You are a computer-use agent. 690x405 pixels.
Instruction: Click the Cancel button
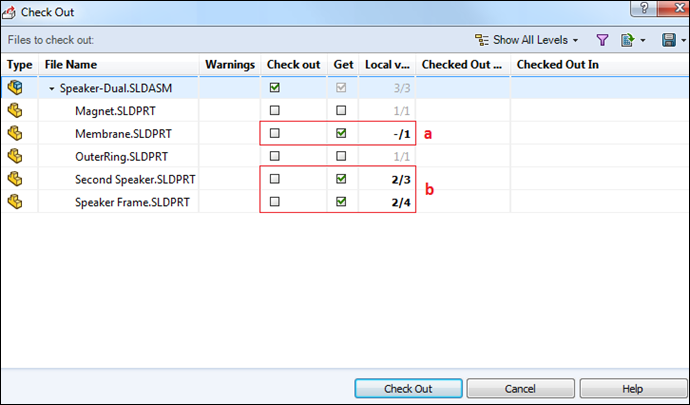pyautogui.click(x=519, y=389)
